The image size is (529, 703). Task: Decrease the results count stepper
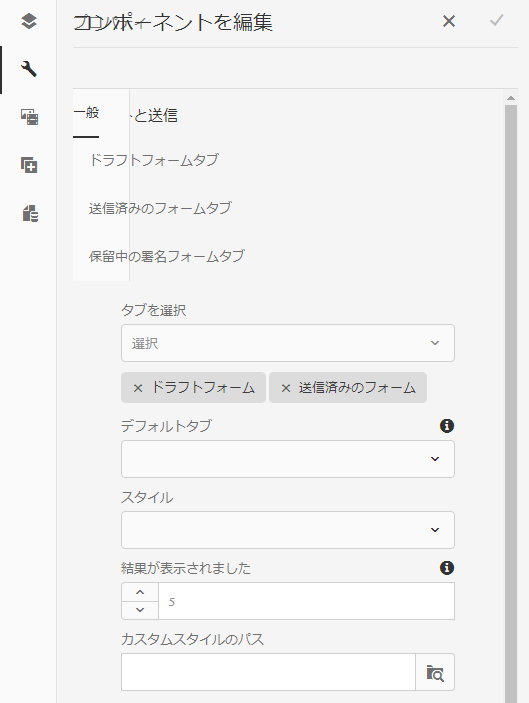click(140, 610)
